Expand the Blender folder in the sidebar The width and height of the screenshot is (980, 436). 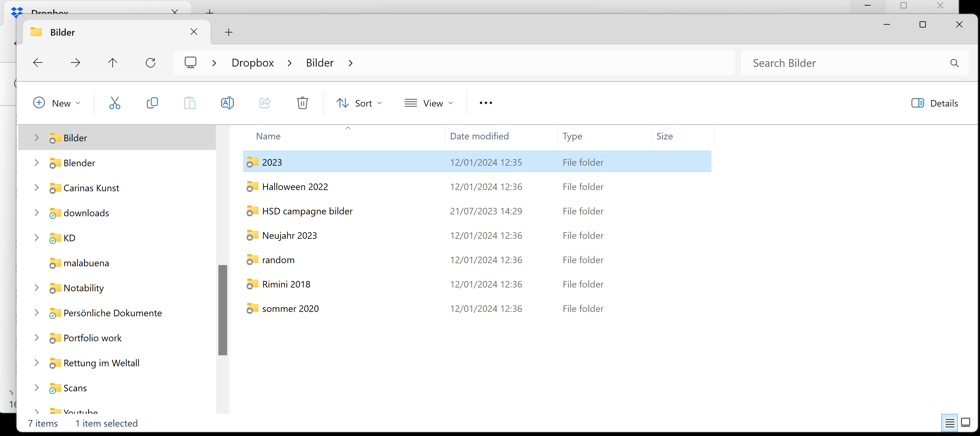[x=37, y=163]
